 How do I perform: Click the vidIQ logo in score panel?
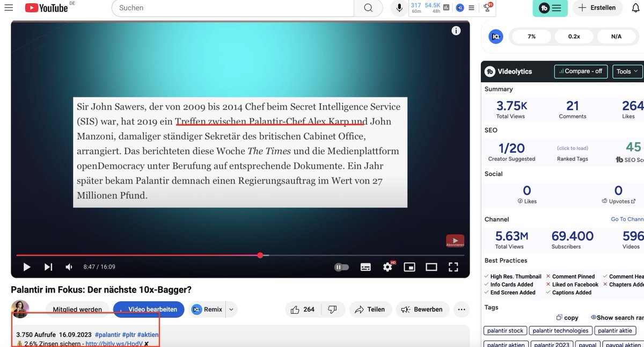click(496, 37)
